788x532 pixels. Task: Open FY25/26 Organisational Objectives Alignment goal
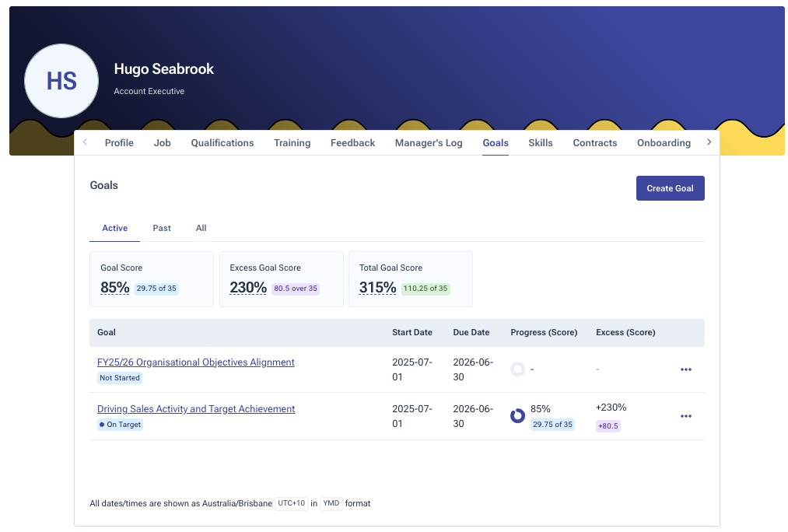coord(196,362)
